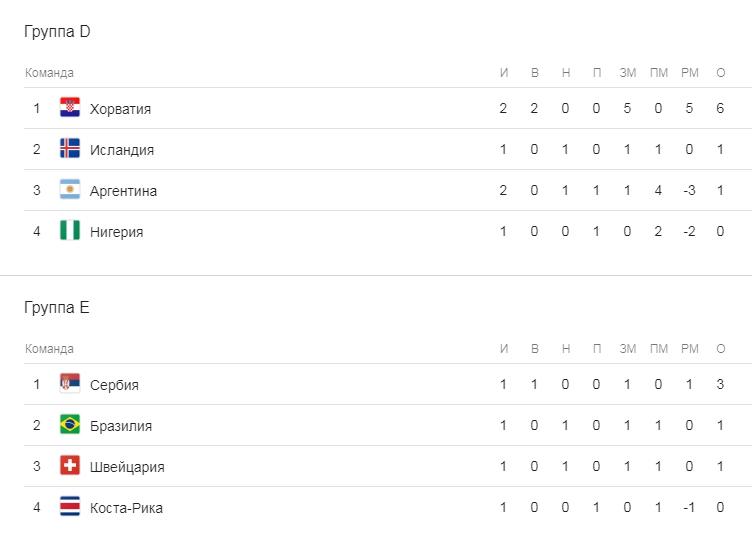Open the Исландия team link

click(122, 150)
